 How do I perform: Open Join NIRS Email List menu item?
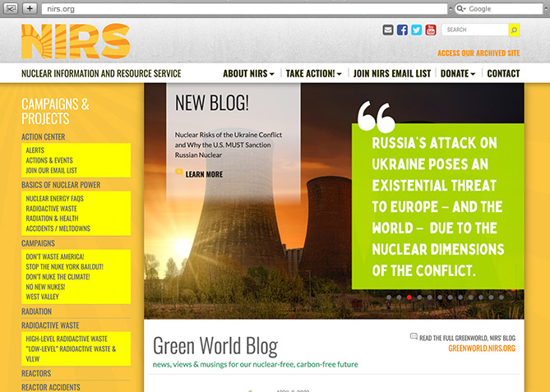pos(392,73)
